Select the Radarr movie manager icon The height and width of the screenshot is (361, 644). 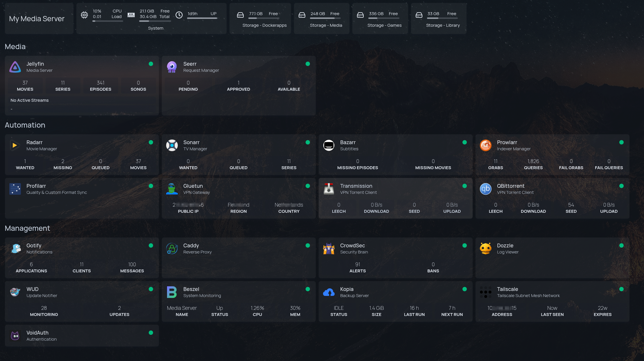[x=15, y=145]
